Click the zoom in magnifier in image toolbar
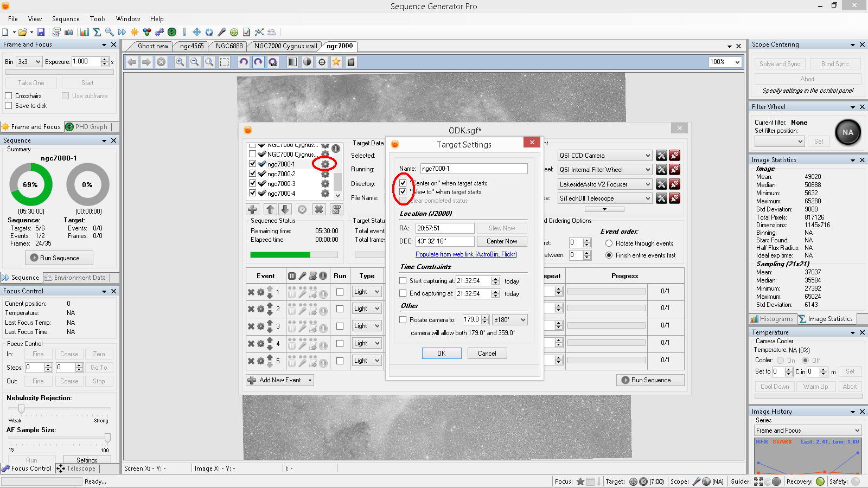Image resolution: width=868 pixels, height=488 pixels. (180, 62)
